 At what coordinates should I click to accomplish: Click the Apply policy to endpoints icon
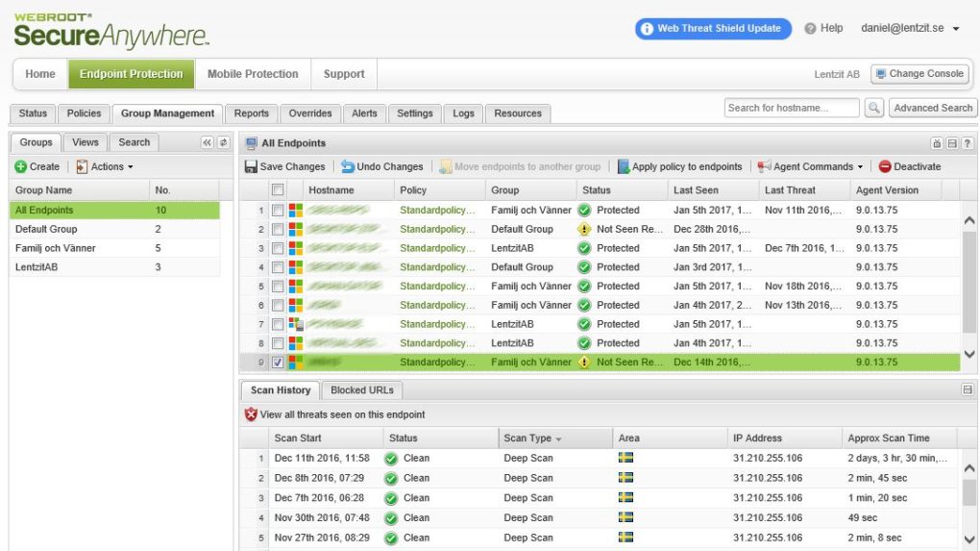point(624,166)
